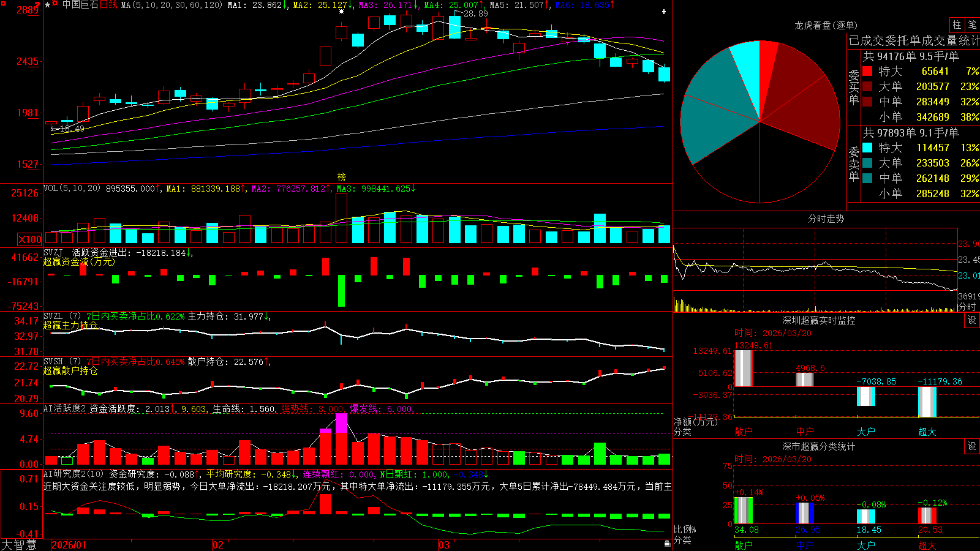The image size is (980, 551).
Task: Click the 2026/01 date marker on the axis
Action: click(69, 545)
